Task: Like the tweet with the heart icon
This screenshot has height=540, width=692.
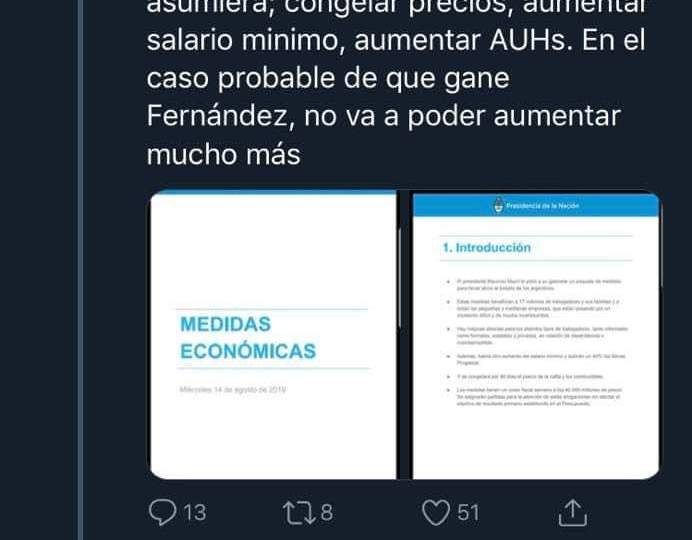Action: pos(436,513)
